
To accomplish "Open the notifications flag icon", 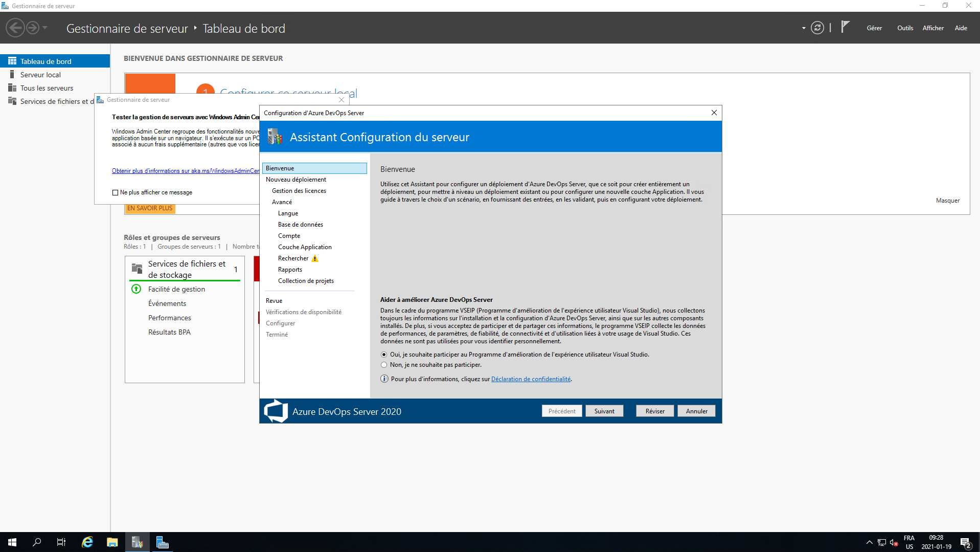I will (845, 27).
